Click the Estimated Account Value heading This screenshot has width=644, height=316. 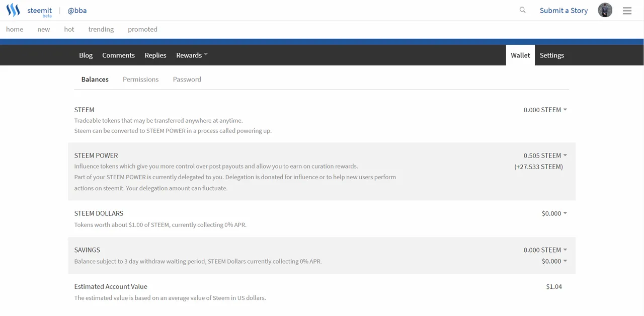[x=111, y=286]
